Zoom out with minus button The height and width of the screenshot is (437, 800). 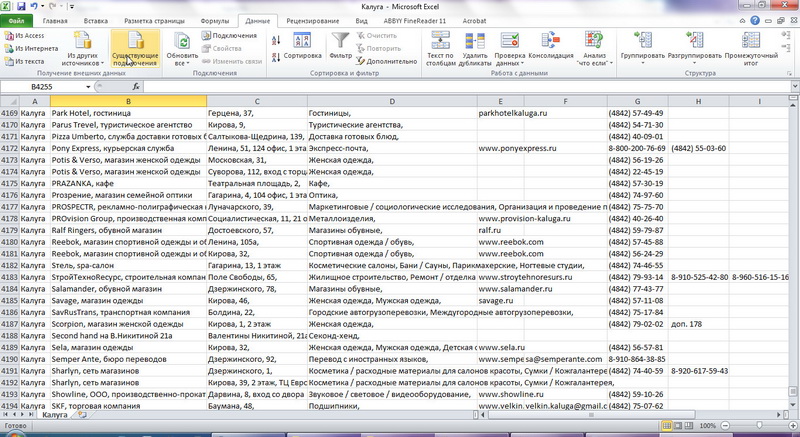(x=725, y=425)
